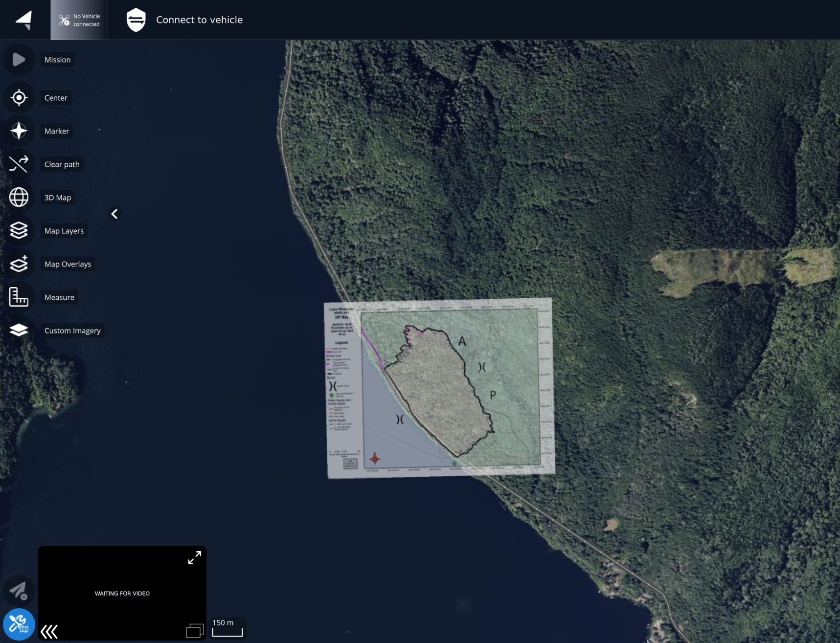
Task: Open the Custom Imagery stacked-layers icon
Action: pos(19,331)
